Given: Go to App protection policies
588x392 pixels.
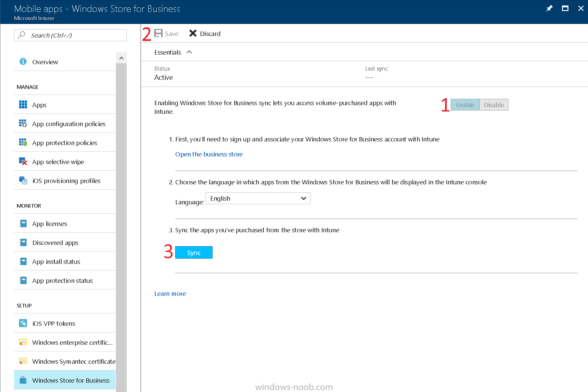Looking at the screenshot, I should tap(65, 142).
